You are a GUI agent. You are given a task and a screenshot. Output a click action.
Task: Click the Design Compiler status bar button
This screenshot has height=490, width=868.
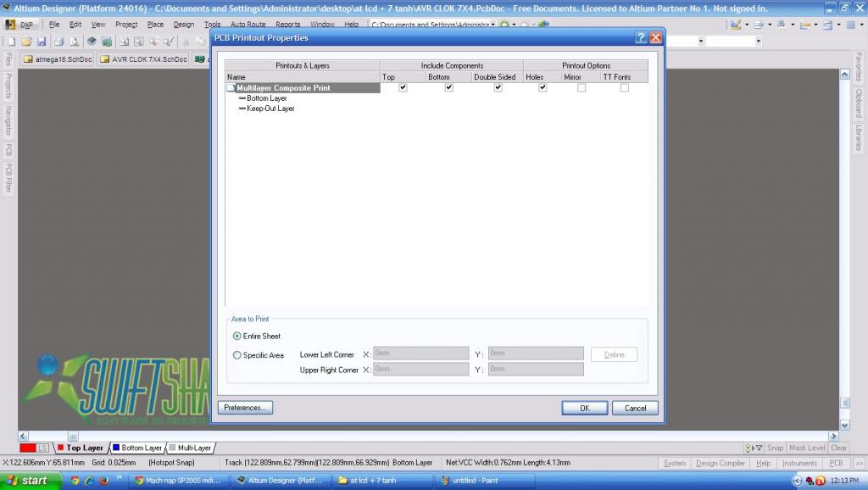pyautogui.click(x=721, y=463)
